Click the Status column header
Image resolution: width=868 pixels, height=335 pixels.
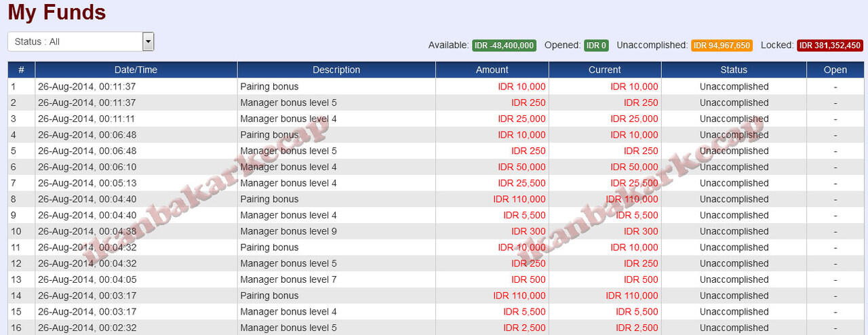point(734,70)
